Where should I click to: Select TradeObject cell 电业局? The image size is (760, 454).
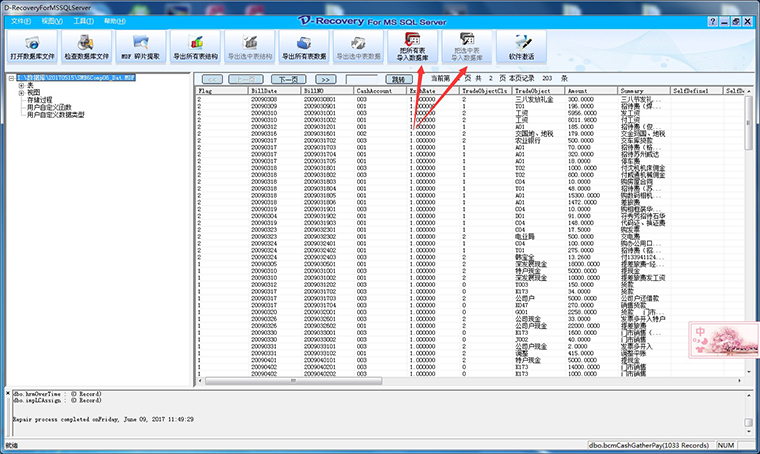524,237
